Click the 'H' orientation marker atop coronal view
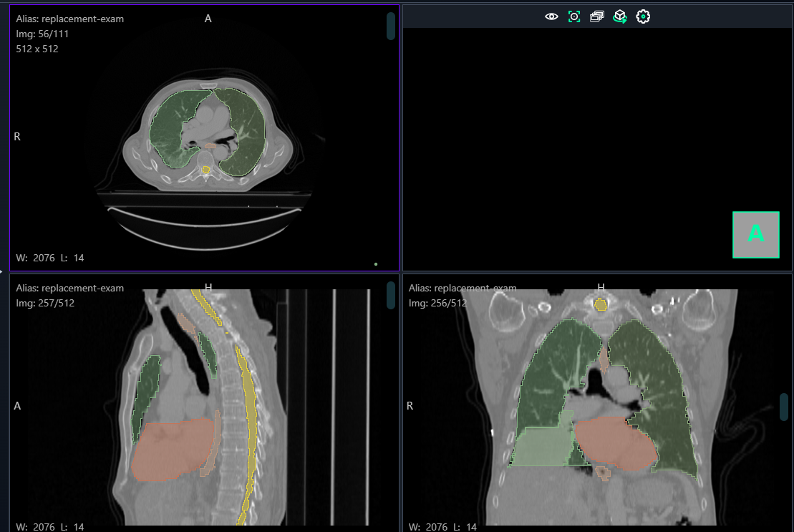 point(601,288)
